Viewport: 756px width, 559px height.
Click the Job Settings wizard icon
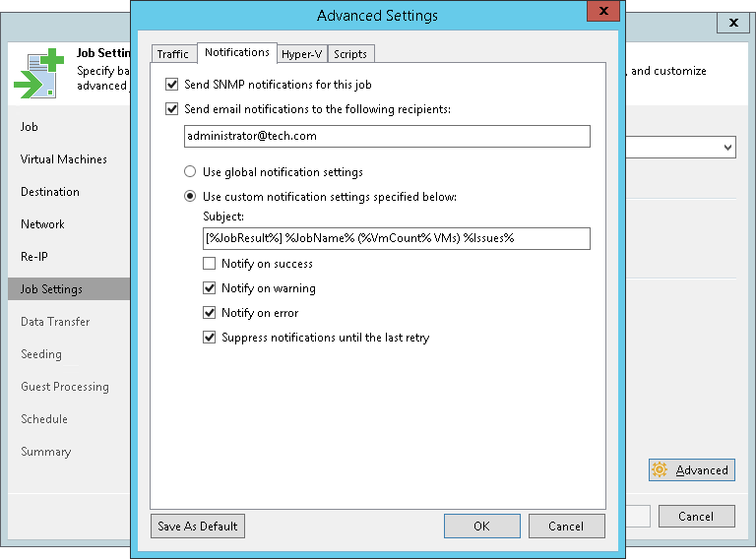[39, 73]
